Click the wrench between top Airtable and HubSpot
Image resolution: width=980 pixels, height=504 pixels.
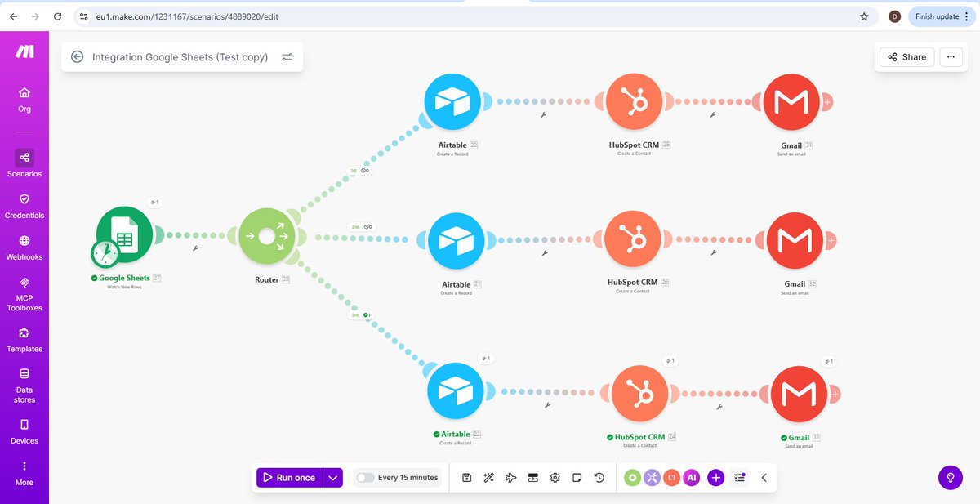point(543,115)
